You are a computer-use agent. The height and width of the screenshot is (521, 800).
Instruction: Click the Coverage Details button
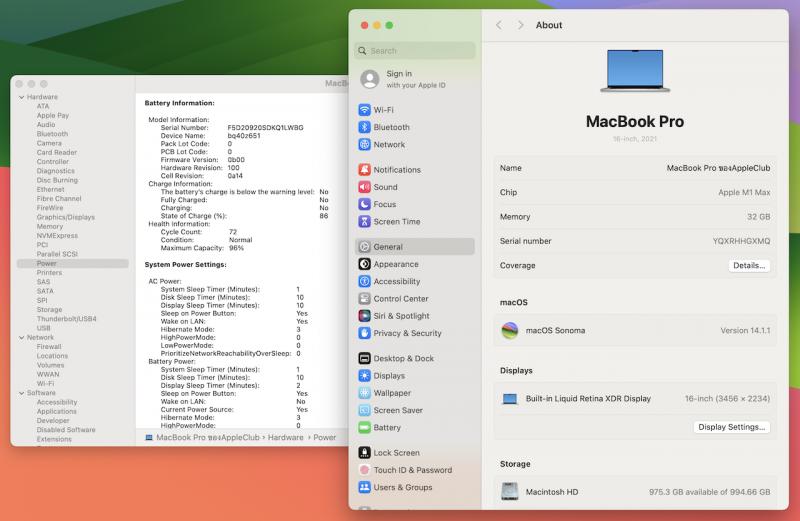[748, 265]
